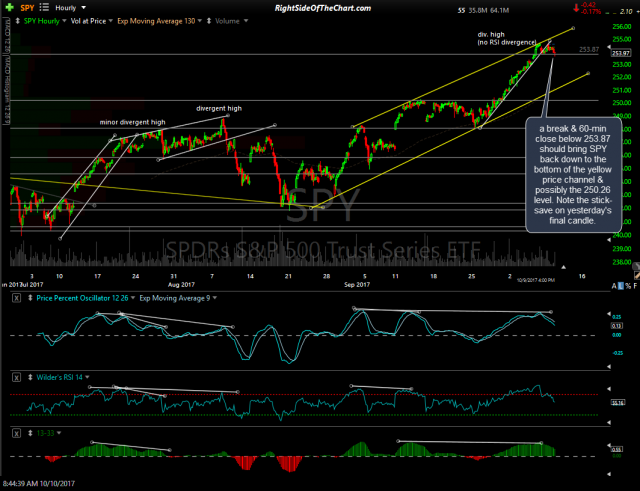The image size is (640, 491).
Task: Click the RSI current value label
Action: 617,402
